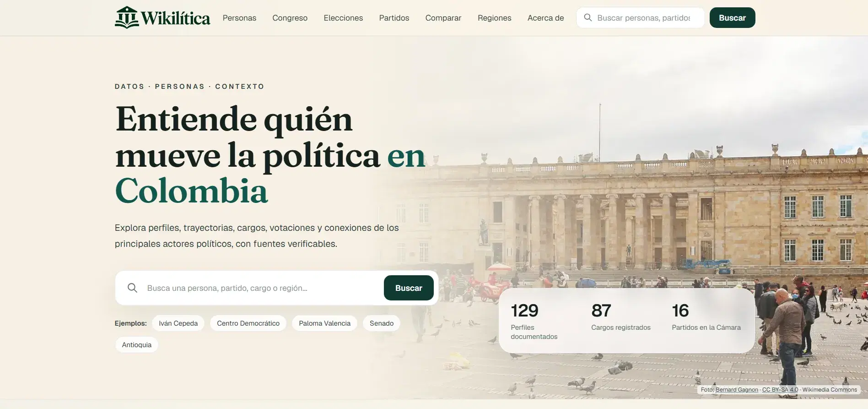Select Regiones in the navigation bar
The image size is (868, 409).
[x=495, y=18]
